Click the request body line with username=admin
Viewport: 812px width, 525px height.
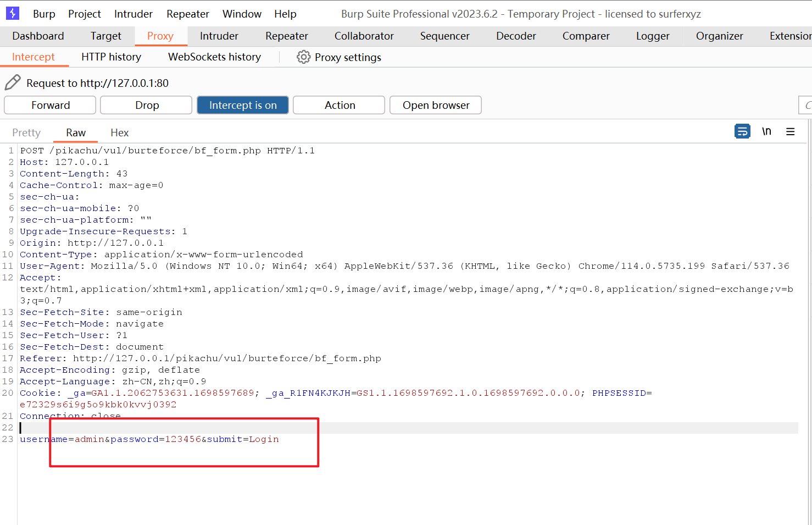click(149, 439)
